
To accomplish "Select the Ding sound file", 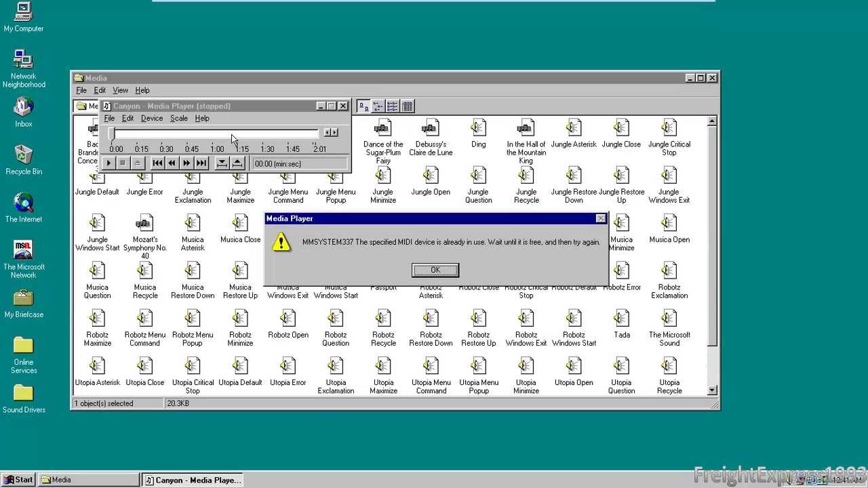I will point(479,133).
